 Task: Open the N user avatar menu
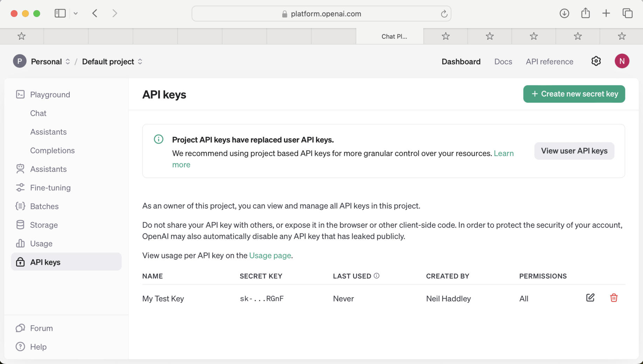point(622,61)
